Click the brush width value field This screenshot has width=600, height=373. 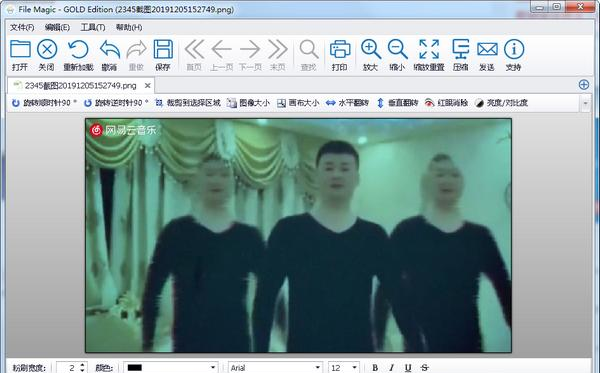point(67,368)
